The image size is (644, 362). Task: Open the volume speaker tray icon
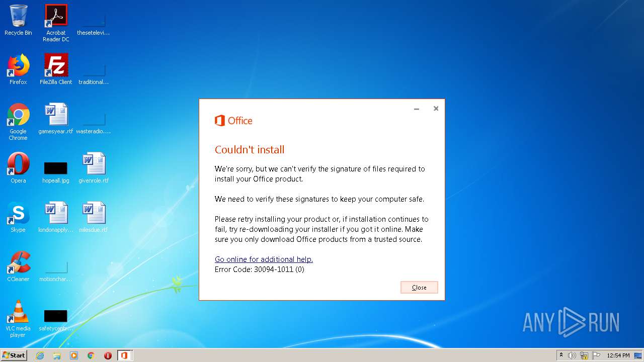tap(572, 355)
